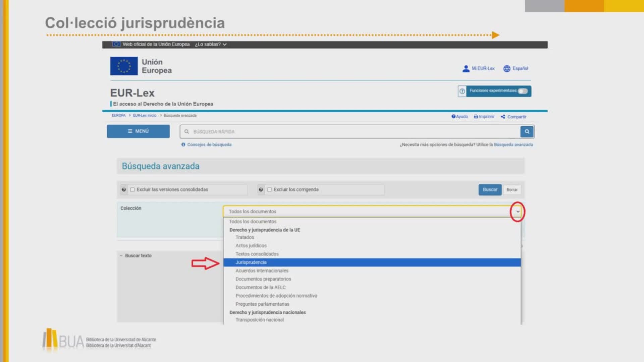The image size is (644, 362).
Task: Click the Imprimir printer icon
Action: [476, 117]
